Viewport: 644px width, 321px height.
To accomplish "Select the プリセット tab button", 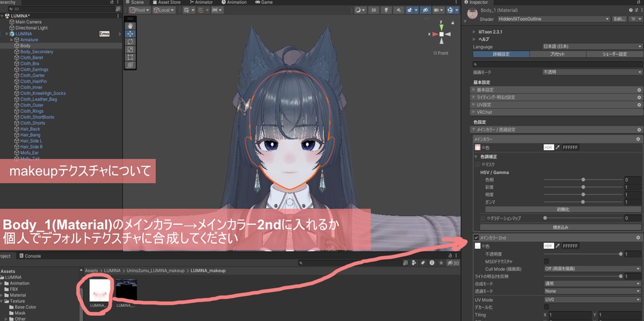I will [557, 54].
